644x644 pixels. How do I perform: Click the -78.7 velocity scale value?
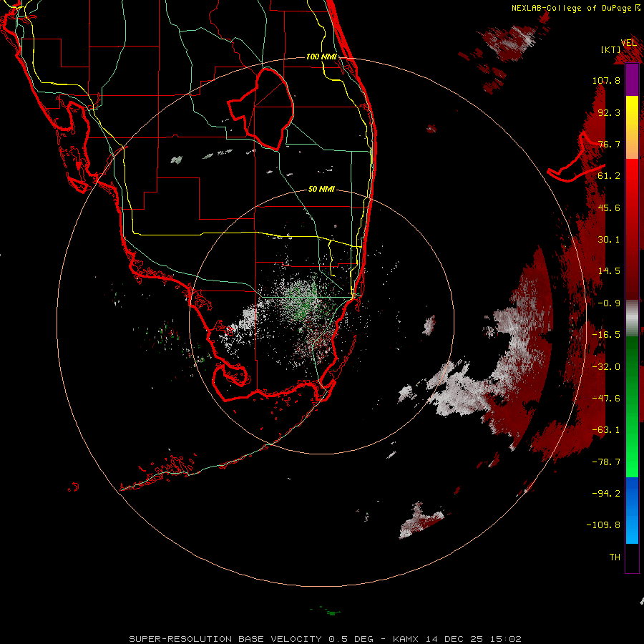point(606,462)
